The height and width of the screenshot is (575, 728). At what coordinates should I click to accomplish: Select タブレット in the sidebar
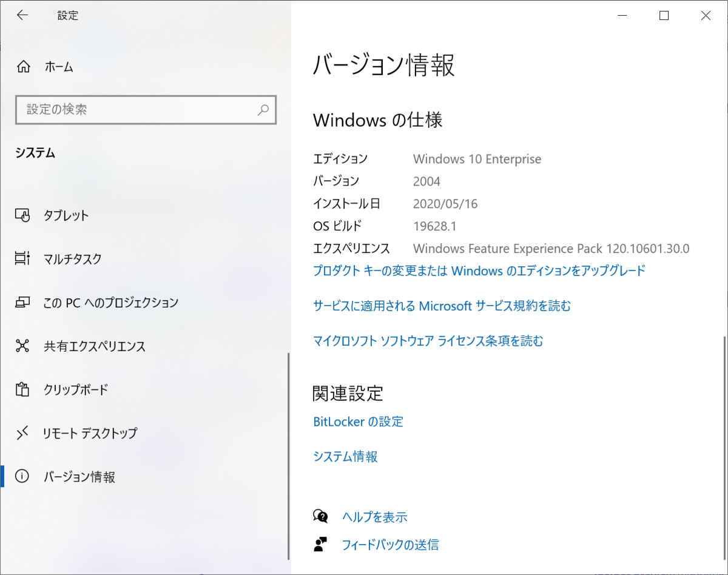[144, 215]
